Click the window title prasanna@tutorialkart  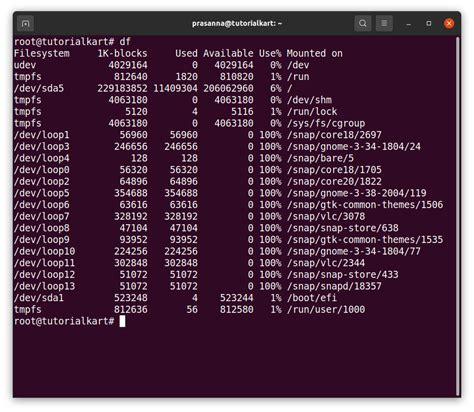(237, 24)
